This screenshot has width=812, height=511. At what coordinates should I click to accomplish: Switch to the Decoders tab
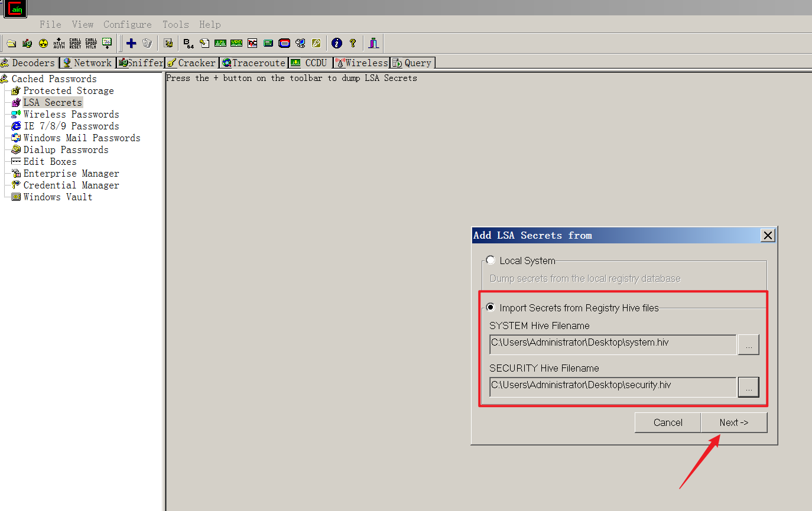[29, 63]
